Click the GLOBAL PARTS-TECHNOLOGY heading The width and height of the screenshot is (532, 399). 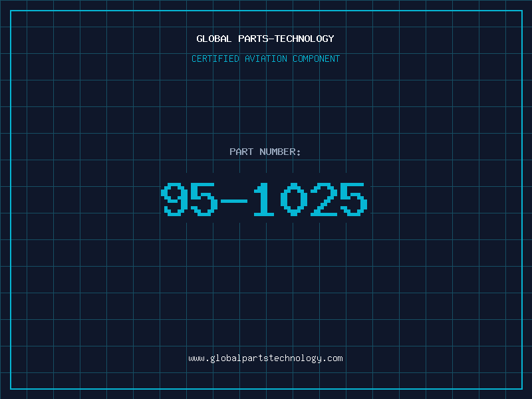coord(265,39)
